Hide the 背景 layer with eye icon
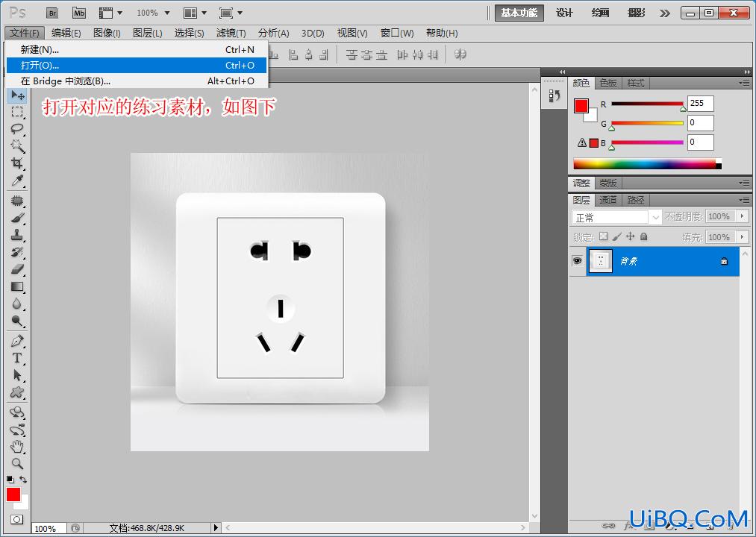This screenshot has width=756, height=537. click(x=577, y=261)
